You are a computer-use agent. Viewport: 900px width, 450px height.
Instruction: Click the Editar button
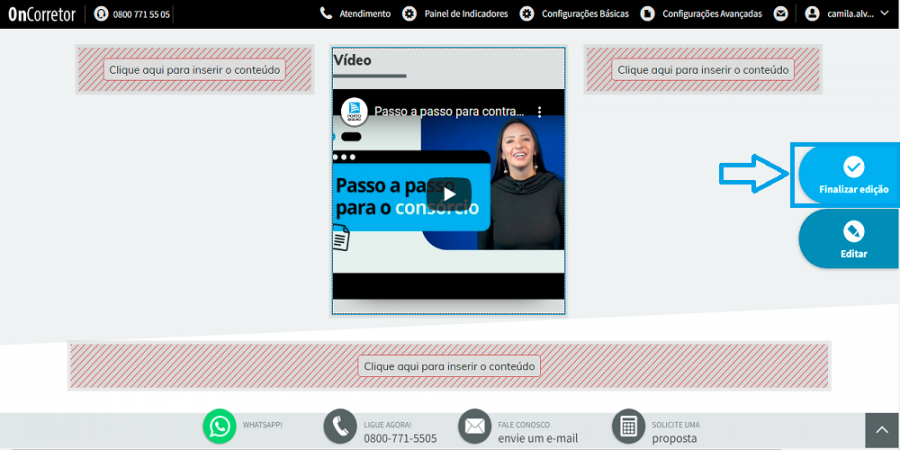tap(849, 239)
